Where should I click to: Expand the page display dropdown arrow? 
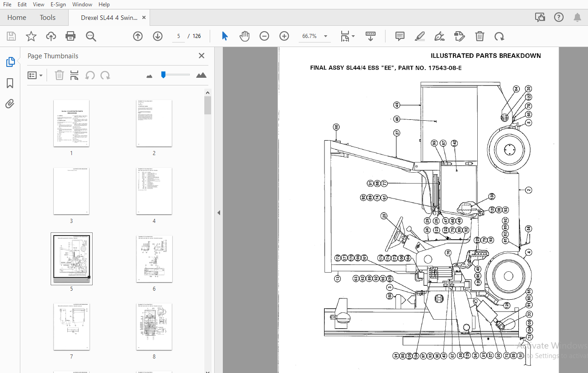tap(353, 36)
